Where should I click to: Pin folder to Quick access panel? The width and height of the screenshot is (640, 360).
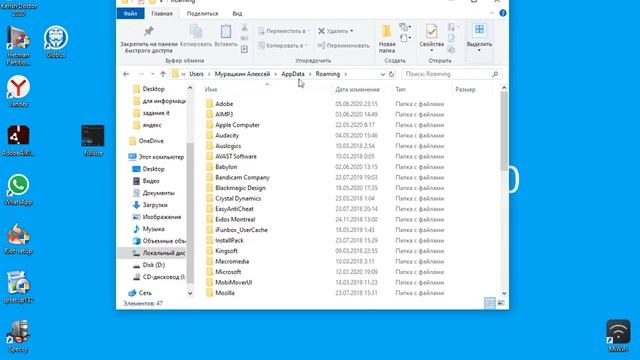(x=149, y=39)
